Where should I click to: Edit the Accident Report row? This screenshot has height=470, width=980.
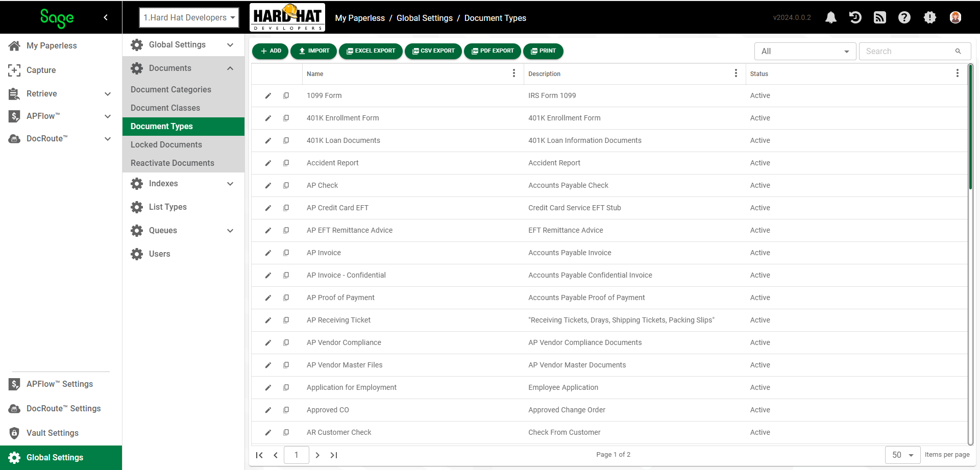[x=268, y=163]
